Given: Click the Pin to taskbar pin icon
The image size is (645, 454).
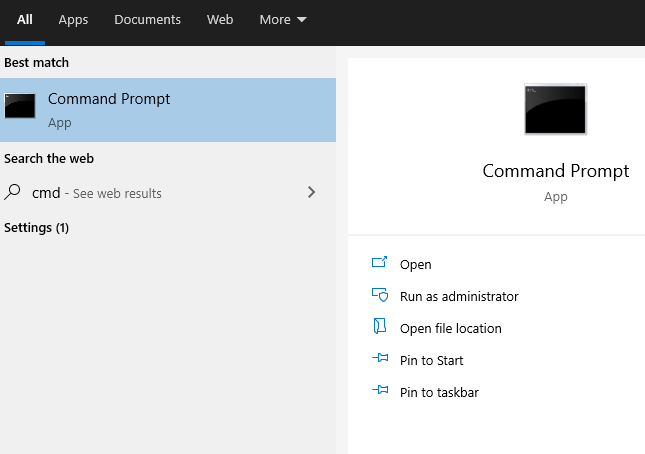Looking at the screenshot, I should (x=379, y=392).
